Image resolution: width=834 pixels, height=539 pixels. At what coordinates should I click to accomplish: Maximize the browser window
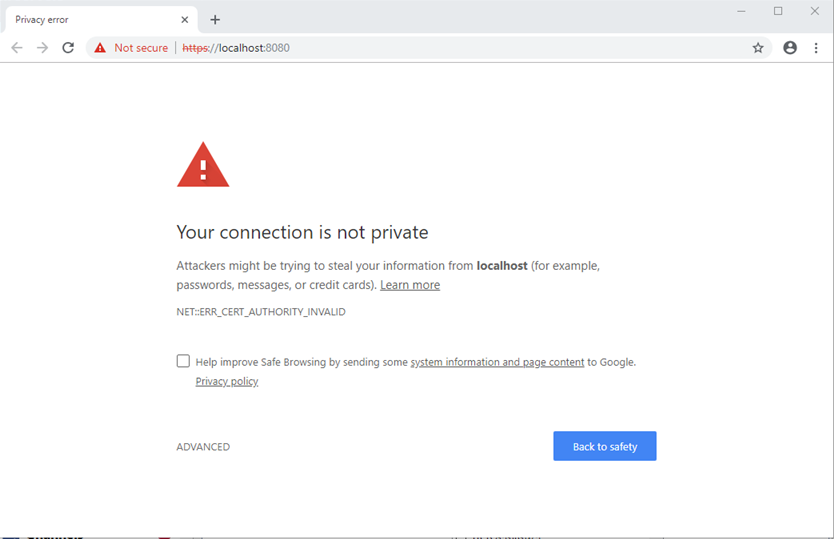[x=778, y=11]
